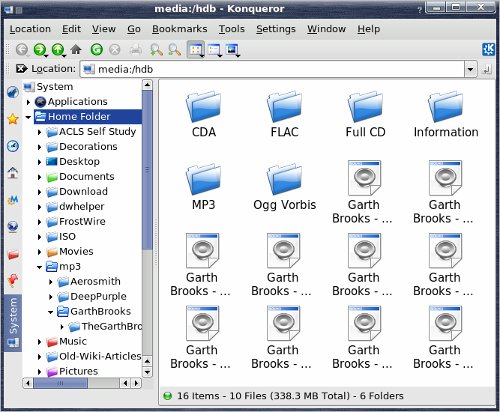500x412 pixels.
Task: Click the question mark help button in title bar
Action: [x=420, y=11]
